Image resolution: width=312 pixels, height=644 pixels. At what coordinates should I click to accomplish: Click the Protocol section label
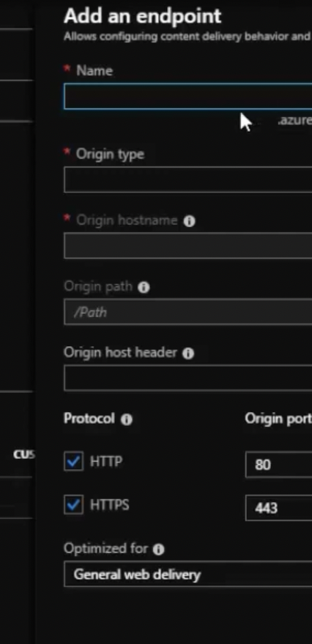coord(89,419)
